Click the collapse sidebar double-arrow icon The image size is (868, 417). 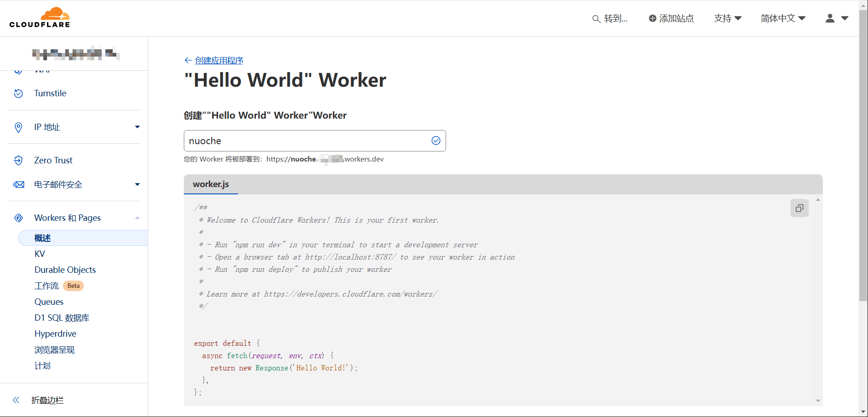pos(16,400)
